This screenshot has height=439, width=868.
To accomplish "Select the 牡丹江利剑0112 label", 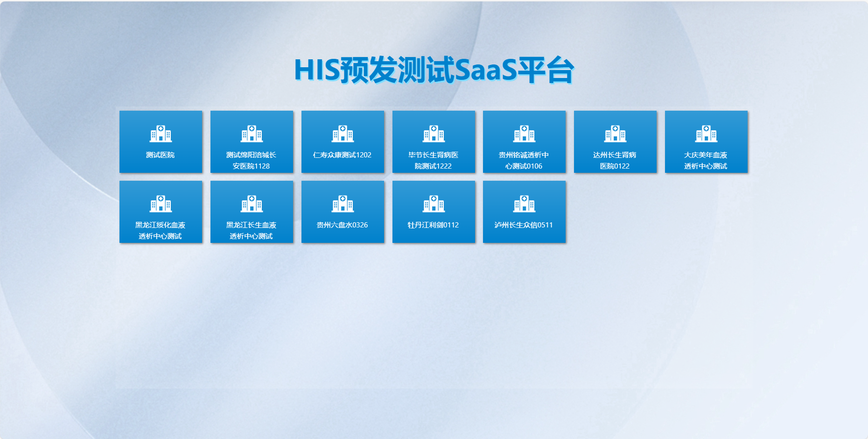I will (434, 225).
